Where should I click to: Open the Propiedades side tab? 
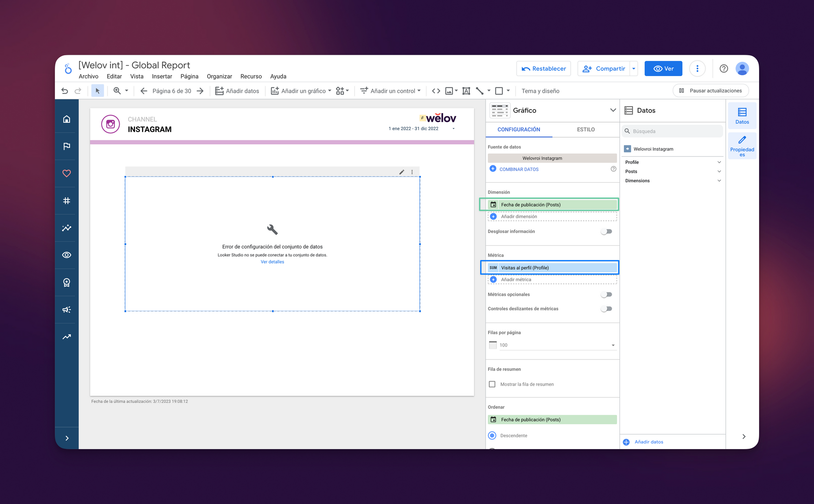point(742,146)
